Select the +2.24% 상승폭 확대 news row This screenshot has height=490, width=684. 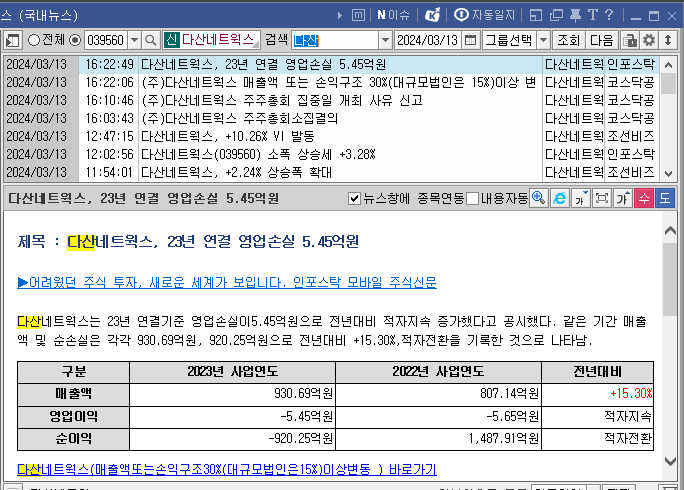coord(331,172)
